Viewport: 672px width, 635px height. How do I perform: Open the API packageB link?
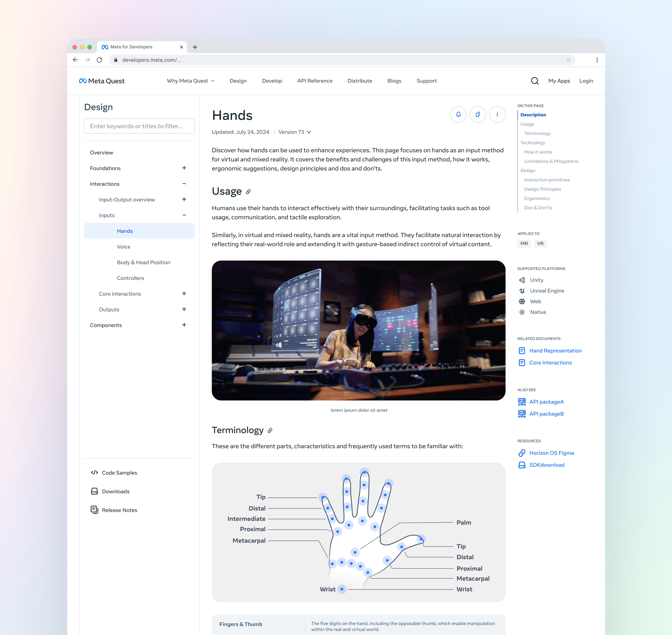546,414
